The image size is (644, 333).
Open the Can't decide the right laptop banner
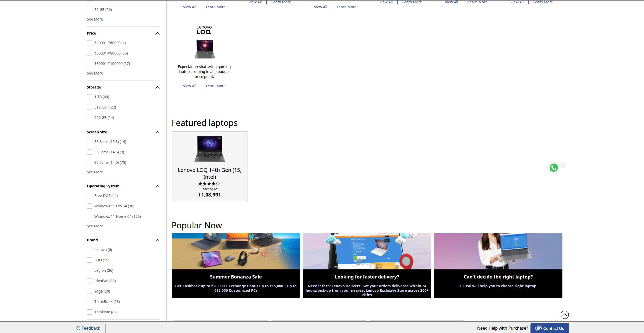(498, 265)
